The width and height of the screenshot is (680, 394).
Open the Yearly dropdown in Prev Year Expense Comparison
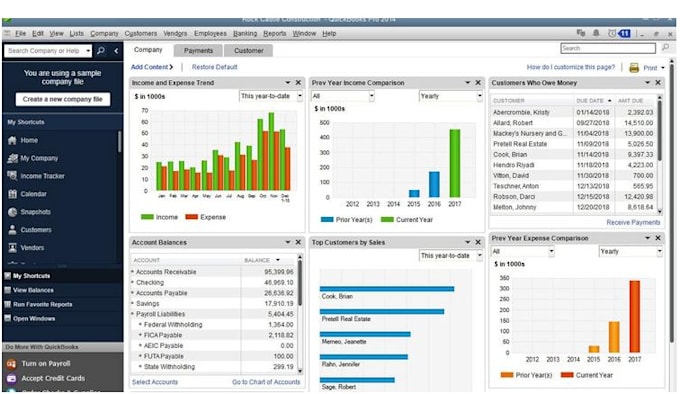coord(631,251)
